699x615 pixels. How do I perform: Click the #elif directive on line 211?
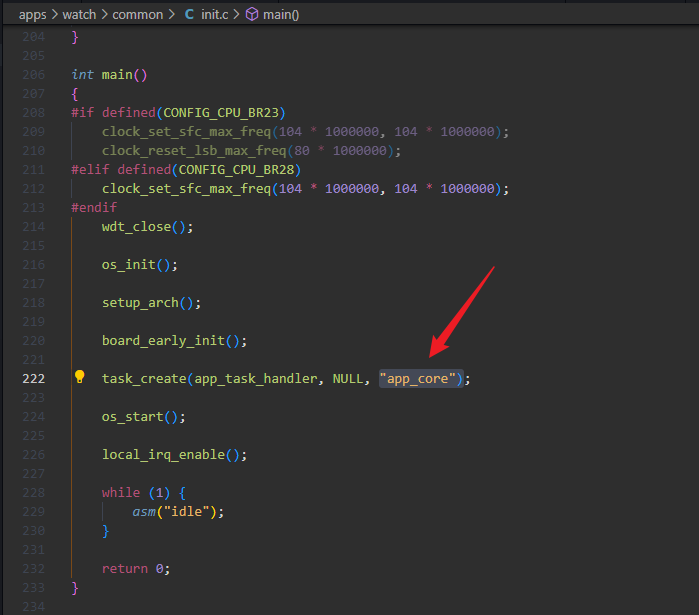90,170
